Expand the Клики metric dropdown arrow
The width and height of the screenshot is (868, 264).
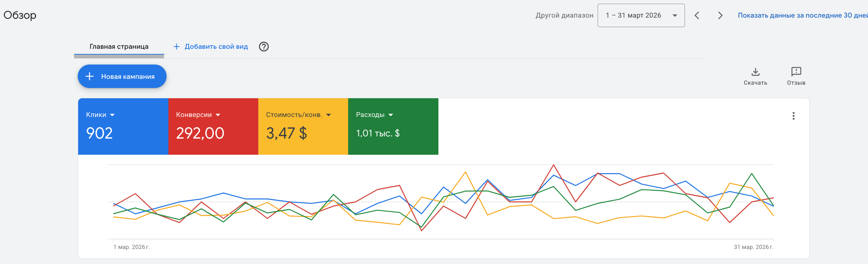coord(112,115)
